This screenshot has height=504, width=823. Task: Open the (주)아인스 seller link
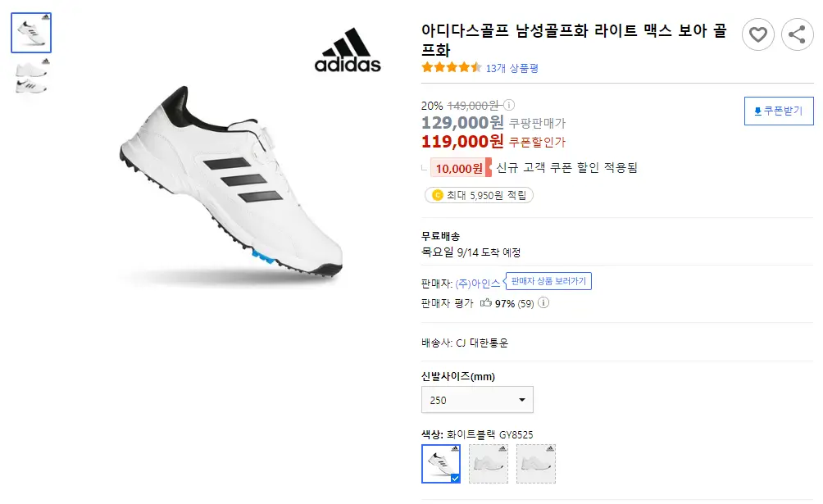point(478,283)
